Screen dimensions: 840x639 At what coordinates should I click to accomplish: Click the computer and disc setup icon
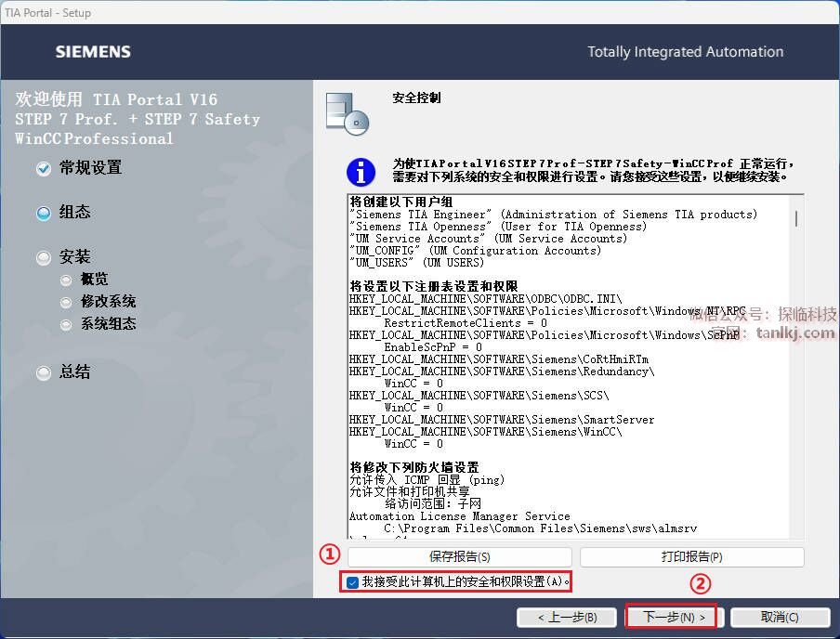pos(348,113)
